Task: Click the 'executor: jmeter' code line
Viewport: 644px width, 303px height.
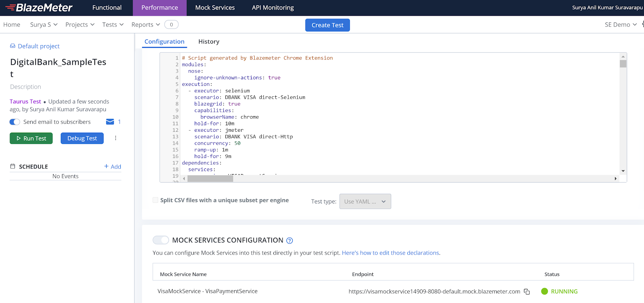Action: coord(216,130)
